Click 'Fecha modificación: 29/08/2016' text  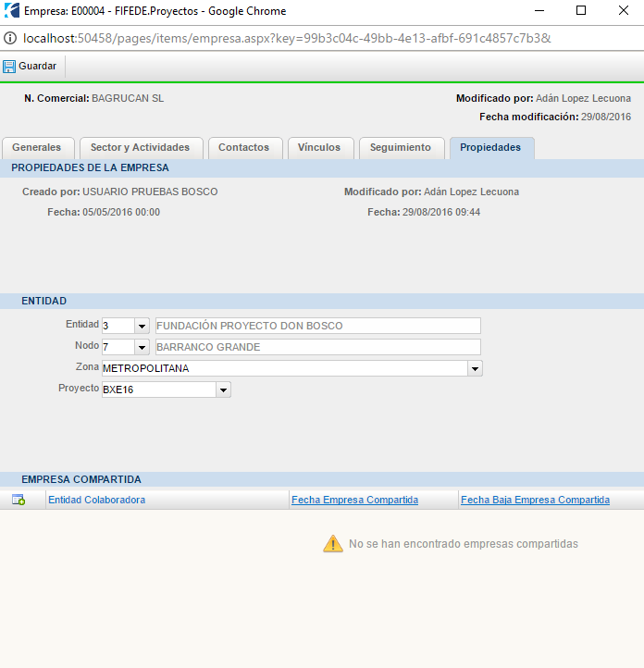coord(555,117)
